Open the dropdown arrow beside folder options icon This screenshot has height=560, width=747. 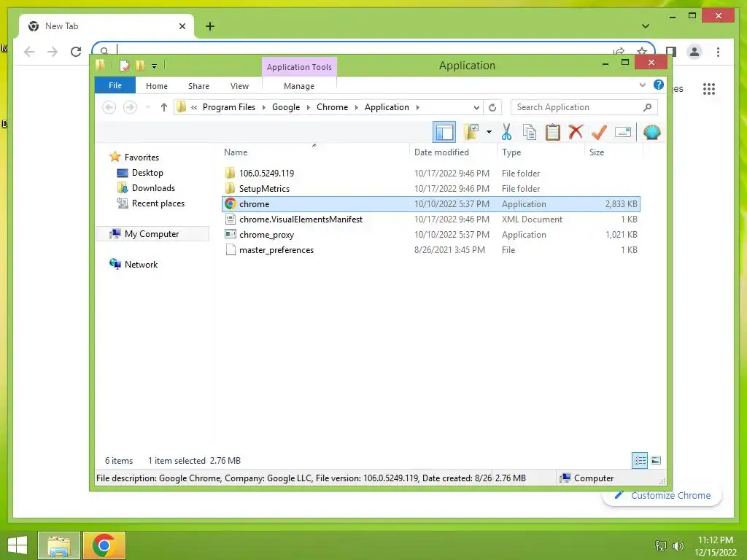(489, 132)
